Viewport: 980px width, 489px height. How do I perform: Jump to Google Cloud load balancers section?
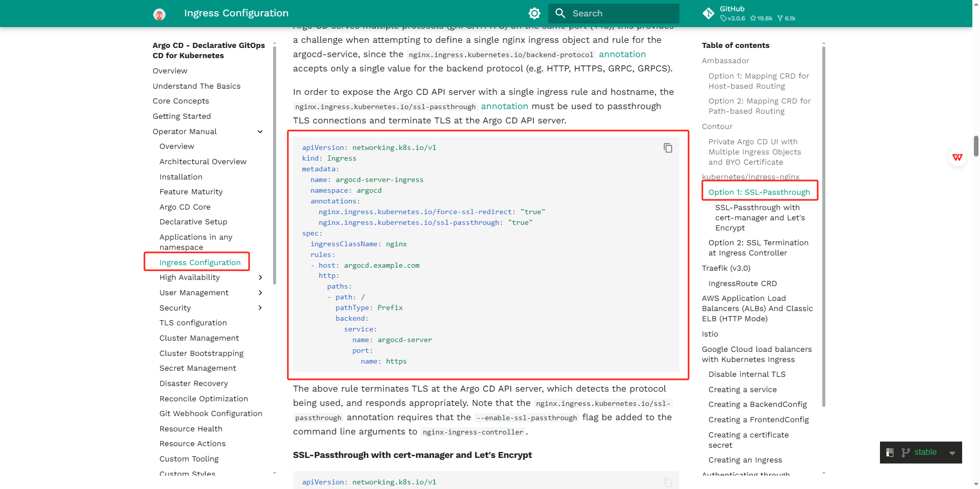[757, 354]
